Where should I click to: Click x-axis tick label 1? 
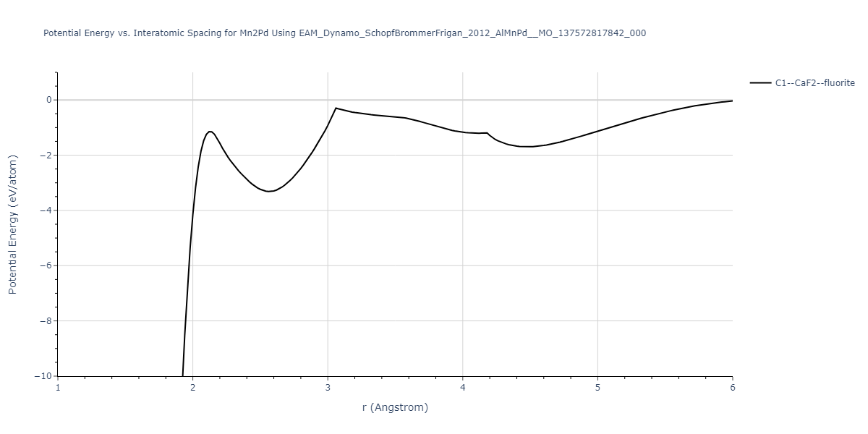pyautogui.click(x=58, y=388)
